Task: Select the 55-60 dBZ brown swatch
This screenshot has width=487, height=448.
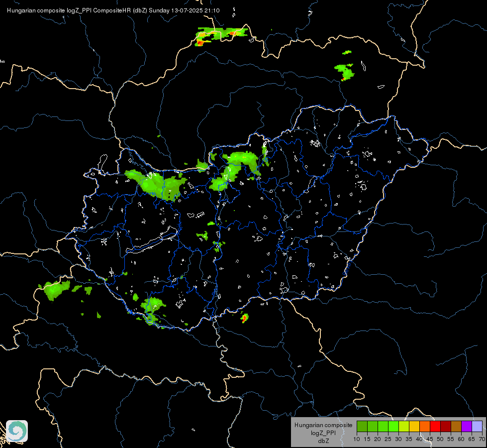Action: (x=456, y=427)
